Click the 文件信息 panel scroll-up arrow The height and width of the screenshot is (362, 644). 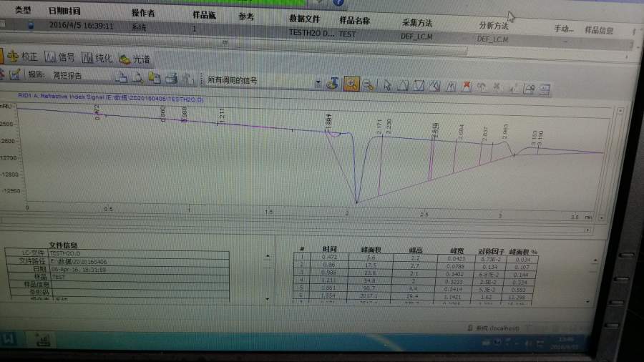[268, 255]
